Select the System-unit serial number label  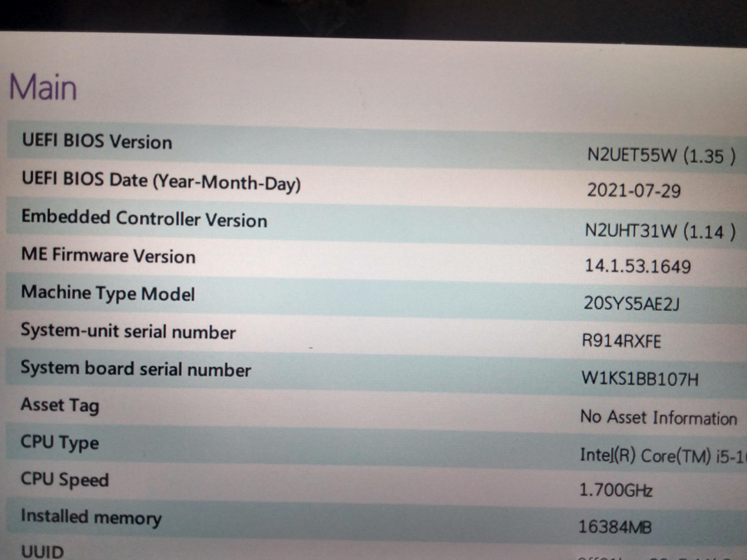point(128,332)
